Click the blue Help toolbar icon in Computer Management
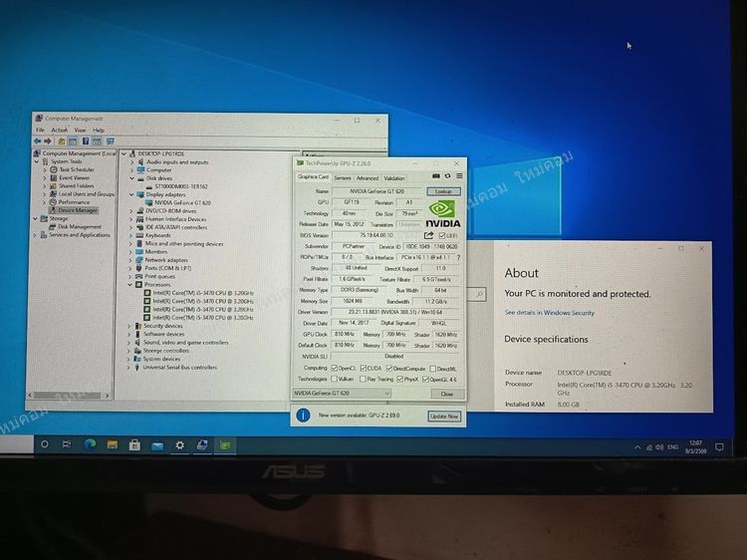747x560 pixels. point(86,141)
